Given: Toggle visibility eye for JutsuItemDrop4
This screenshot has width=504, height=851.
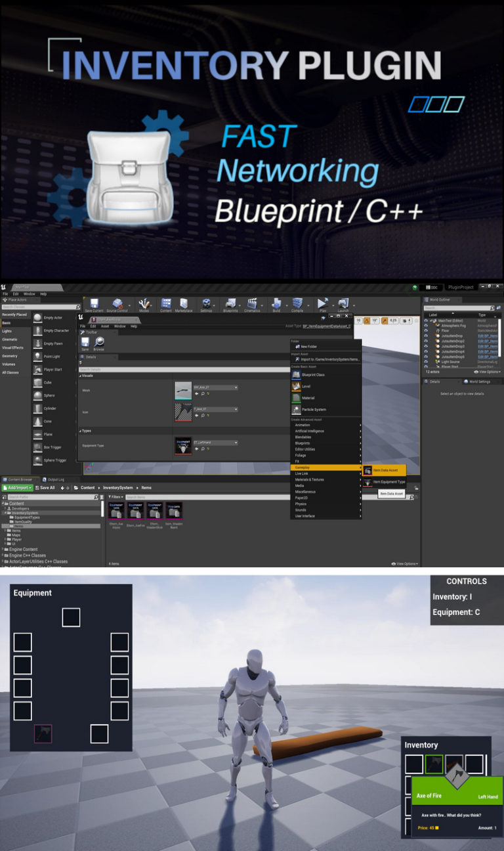Looking at the screenshot, I should [426, 351].
